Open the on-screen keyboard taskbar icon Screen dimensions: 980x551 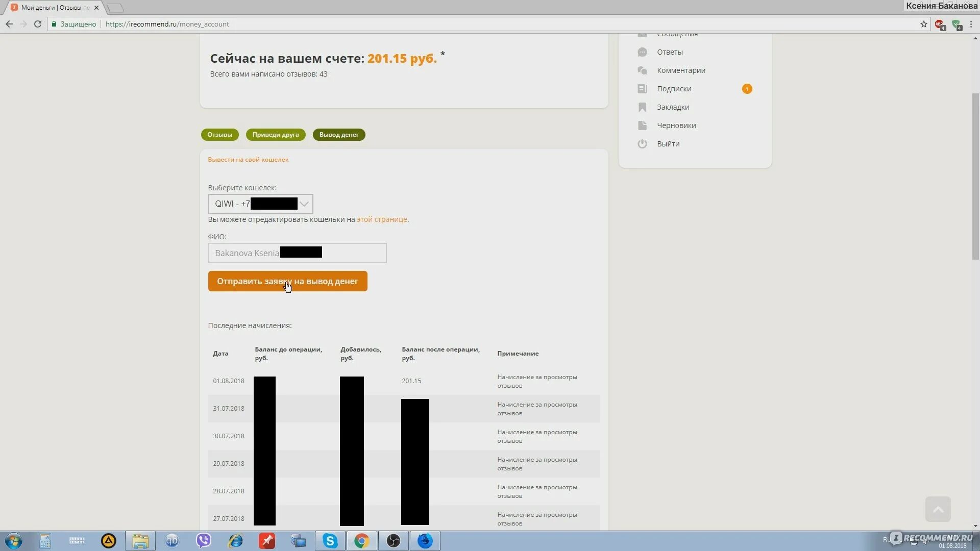77,541
